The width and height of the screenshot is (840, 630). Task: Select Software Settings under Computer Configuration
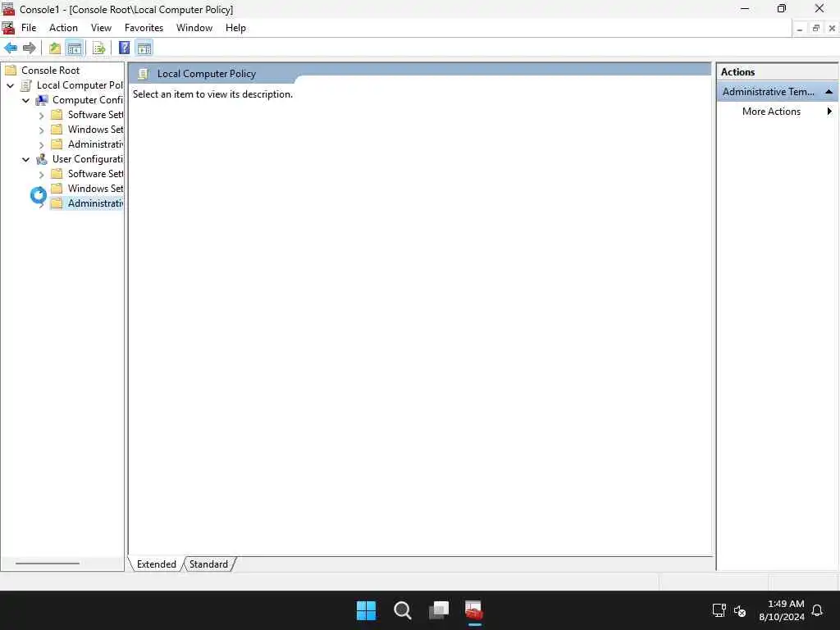[95, 115]
